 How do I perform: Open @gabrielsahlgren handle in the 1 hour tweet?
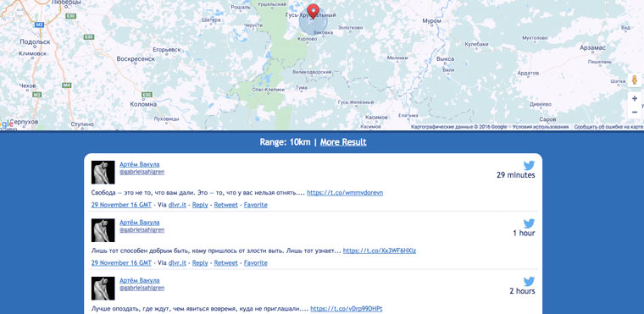click(142, 230)
